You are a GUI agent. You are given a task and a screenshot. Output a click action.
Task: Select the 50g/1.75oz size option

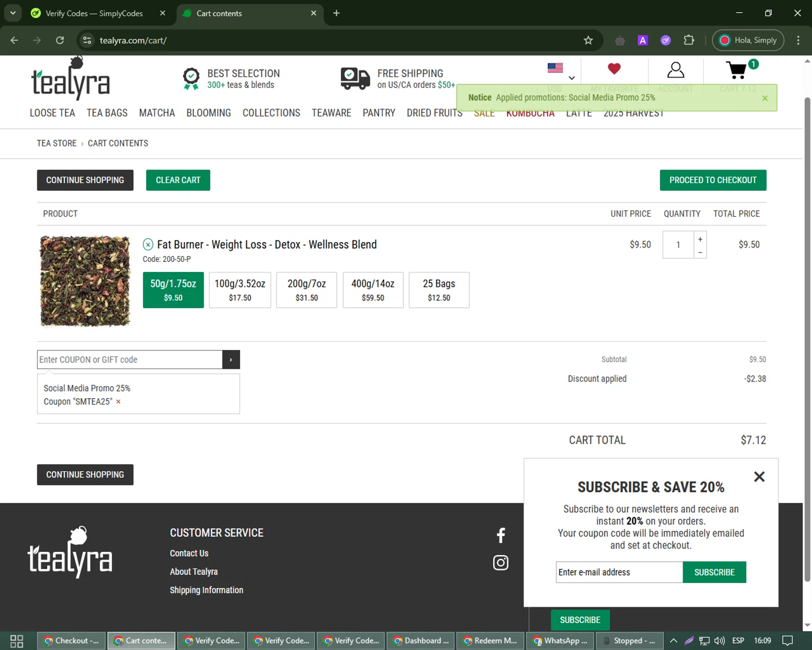(173, 290)
